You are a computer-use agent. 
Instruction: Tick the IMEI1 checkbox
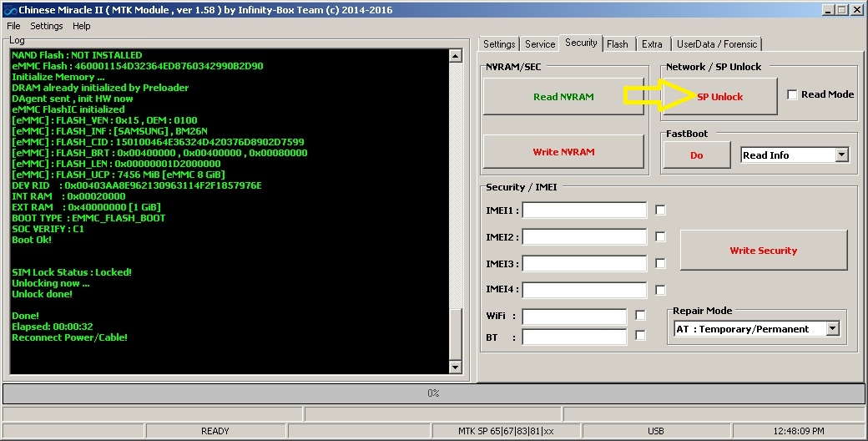[660, 210]
